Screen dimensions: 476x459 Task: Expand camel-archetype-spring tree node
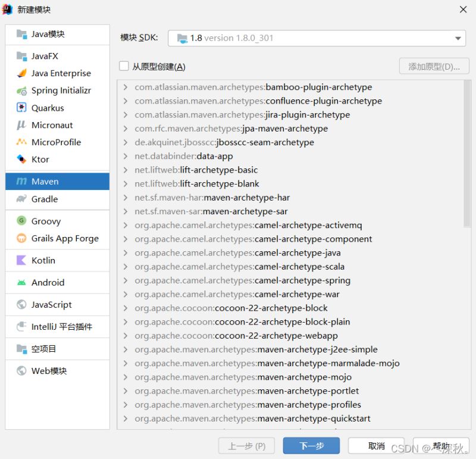(x=126, y=280)
